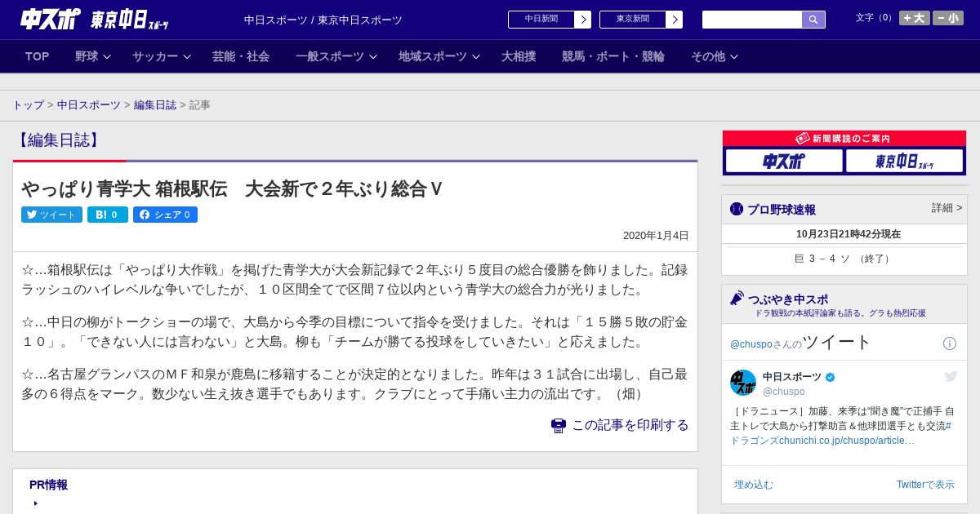Image resolution: width=980 pixels, height=514 pixels.
Task: Click the Twitter info circle icon
Action: tap(949, 343)
